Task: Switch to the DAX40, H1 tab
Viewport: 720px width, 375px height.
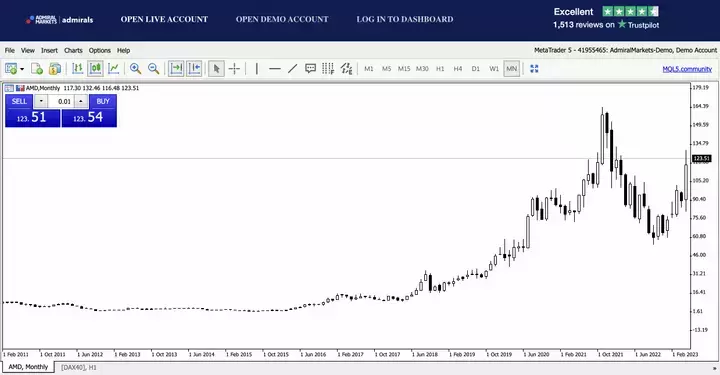Action: pyautogui.click(x=79, y=368)
